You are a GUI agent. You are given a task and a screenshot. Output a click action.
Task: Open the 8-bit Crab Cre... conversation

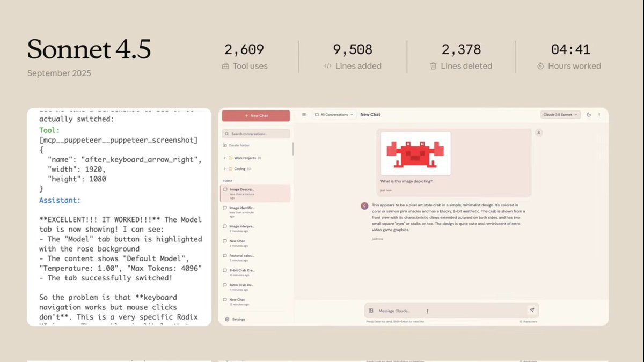click(256, 272)
